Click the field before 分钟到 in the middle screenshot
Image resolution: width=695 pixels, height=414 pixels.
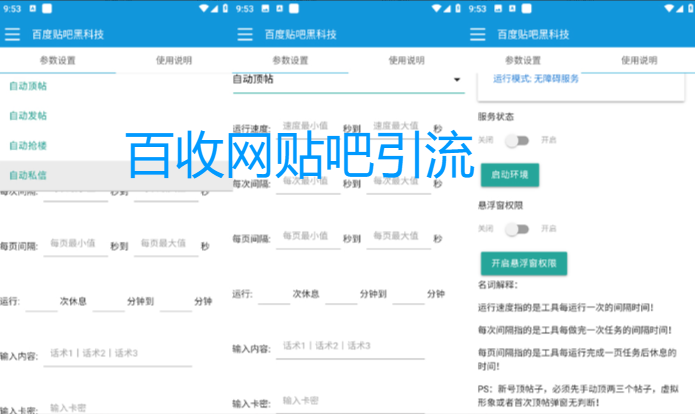point(341,295)
